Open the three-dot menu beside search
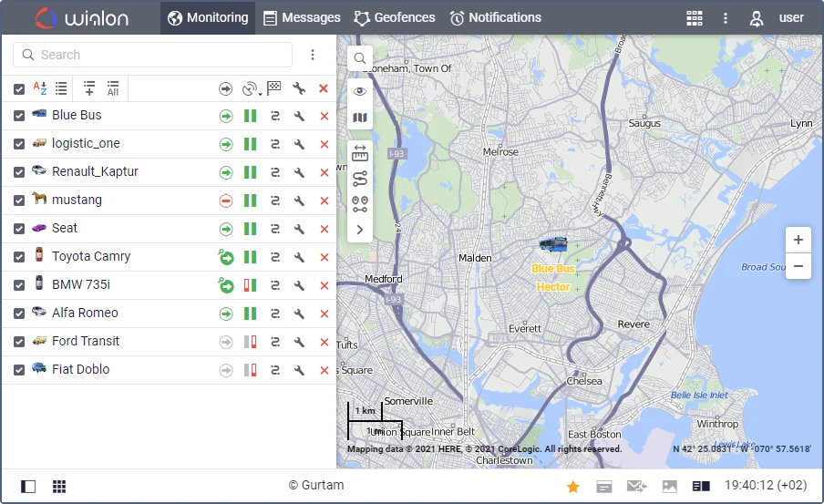824x504 pixels. (x=313, y=55)
